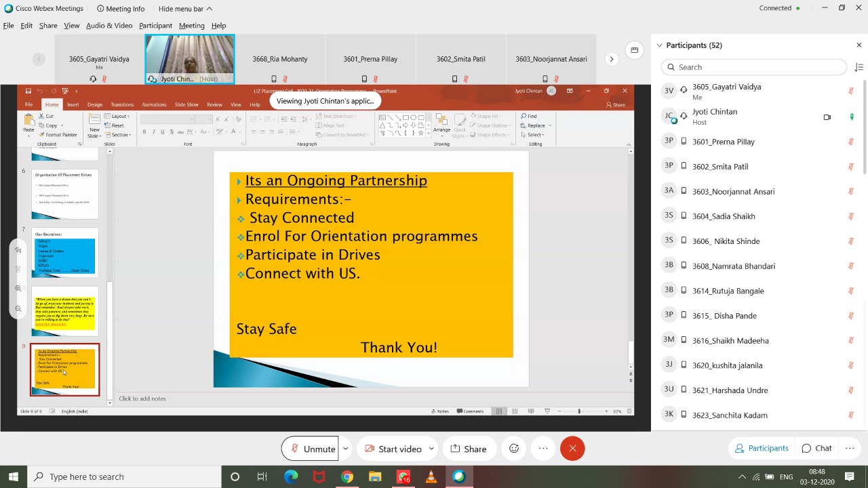Viewport: 868px width, 488px height.
Task: Unmute the microphone
Action: 312,449
